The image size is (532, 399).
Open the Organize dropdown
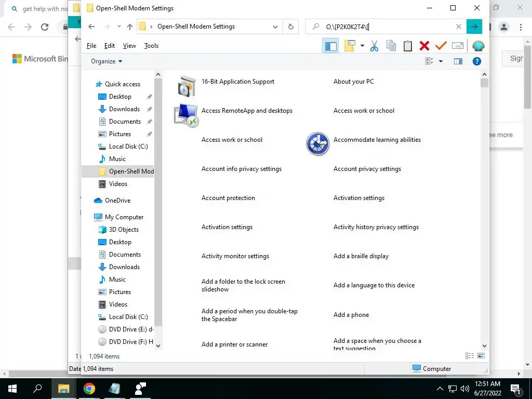[x=106, y=61]
